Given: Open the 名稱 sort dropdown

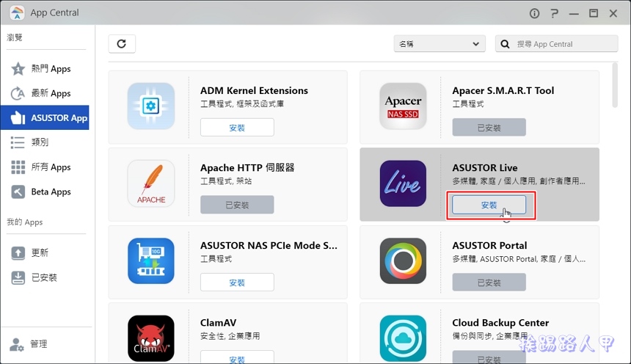Looking at the screenshot, I should tap(439, 43).
